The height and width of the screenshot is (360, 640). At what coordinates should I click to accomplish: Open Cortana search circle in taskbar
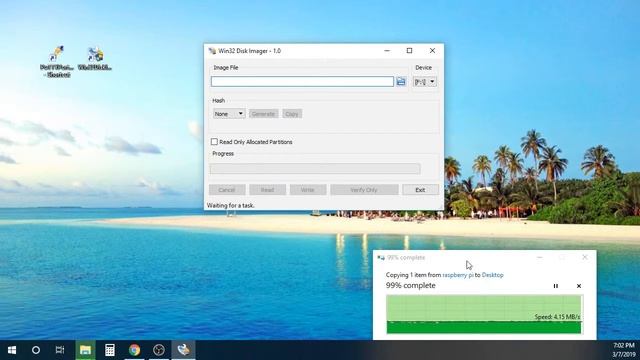(36, 350)
